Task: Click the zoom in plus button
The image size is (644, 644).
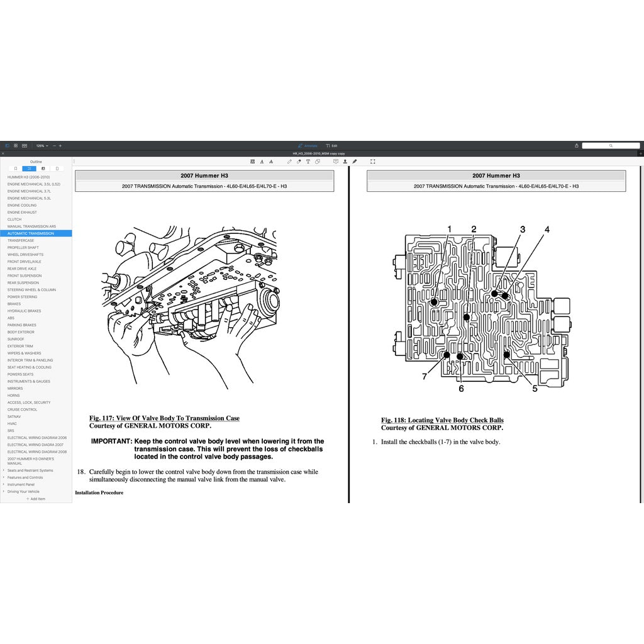Action: (60, 146)
